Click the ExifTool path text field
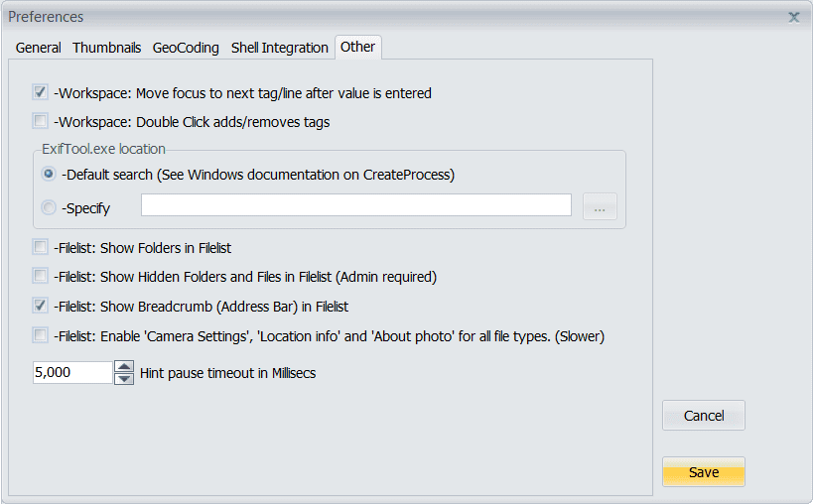Screen dimensions: 813x504 pos(355,205)
